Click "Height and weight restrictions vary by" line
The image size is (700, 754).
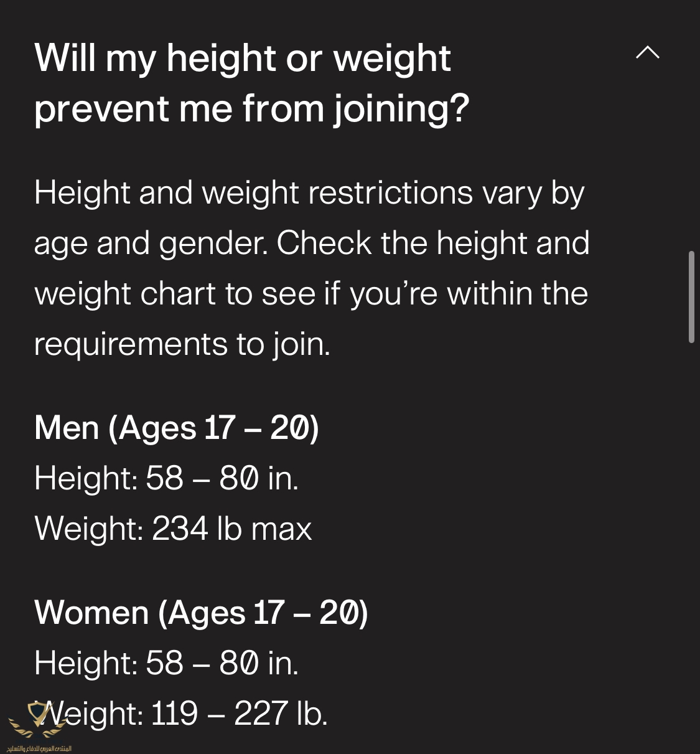tap(309, 192)
